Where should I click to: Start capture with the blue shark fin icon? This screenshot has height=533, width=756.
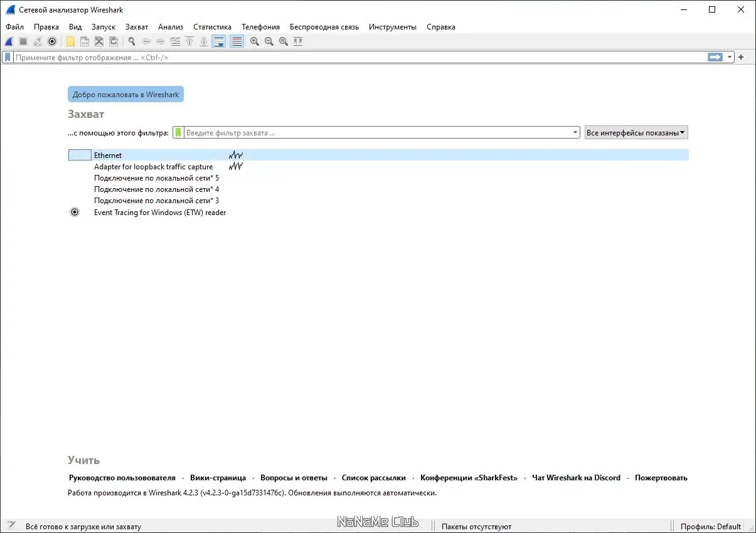click(x=9, y=41)
